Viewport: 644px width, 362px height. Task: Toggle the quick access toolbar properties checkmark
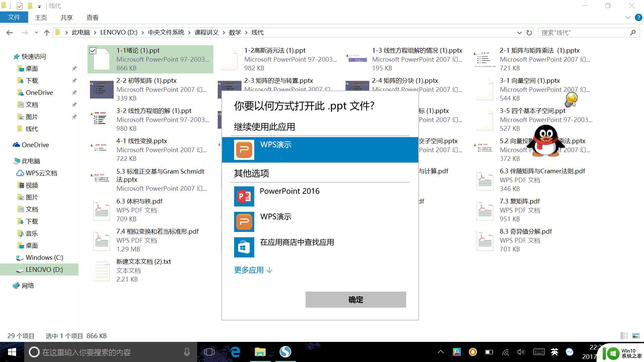click(x=19, y=6)
